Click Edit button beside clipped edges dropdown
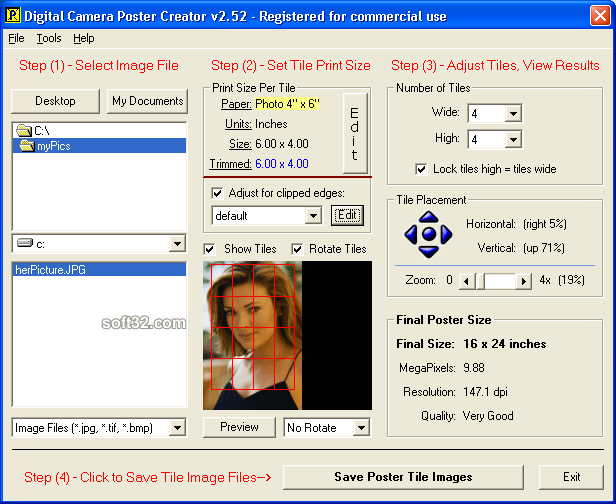This screenshot has width=616, height=504. [347, 215]
